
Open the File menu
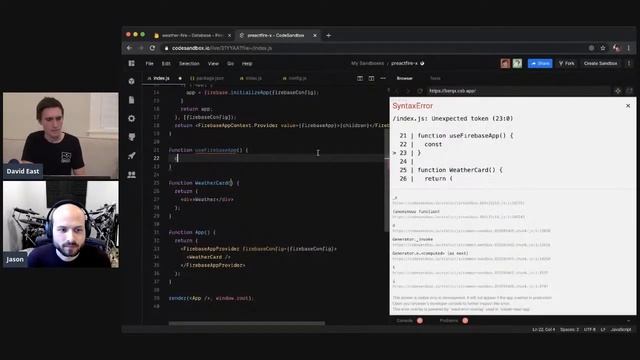point(149,64)
